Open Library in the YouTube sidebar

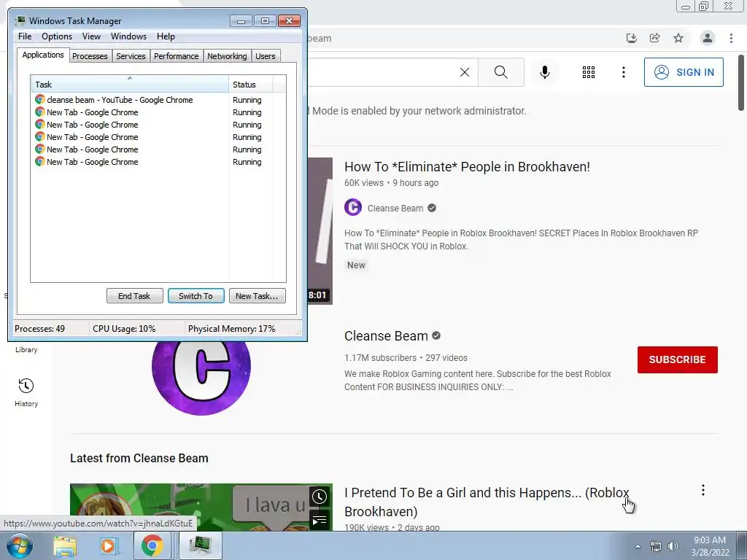[26, 349]
